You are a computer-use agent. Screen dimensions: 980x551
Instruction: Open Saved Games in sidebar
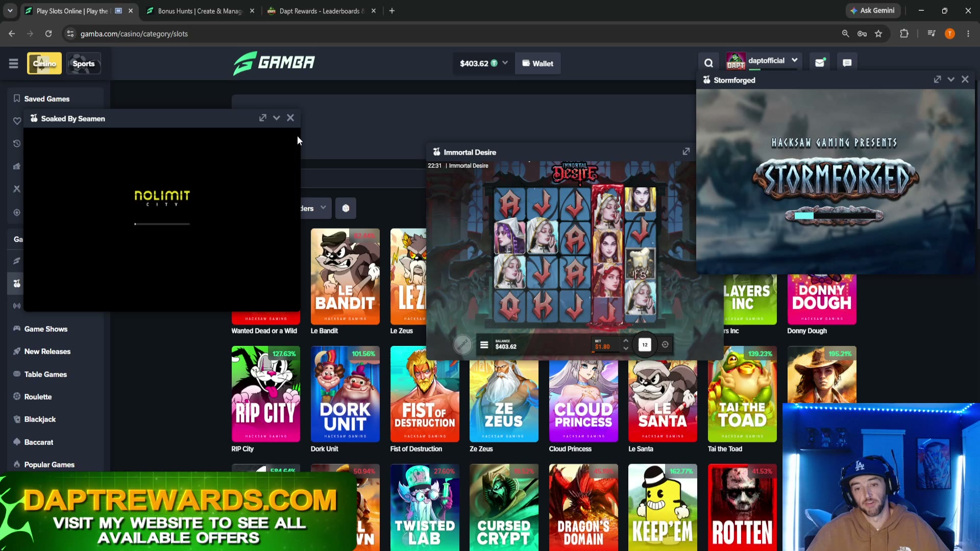(47, 99)
